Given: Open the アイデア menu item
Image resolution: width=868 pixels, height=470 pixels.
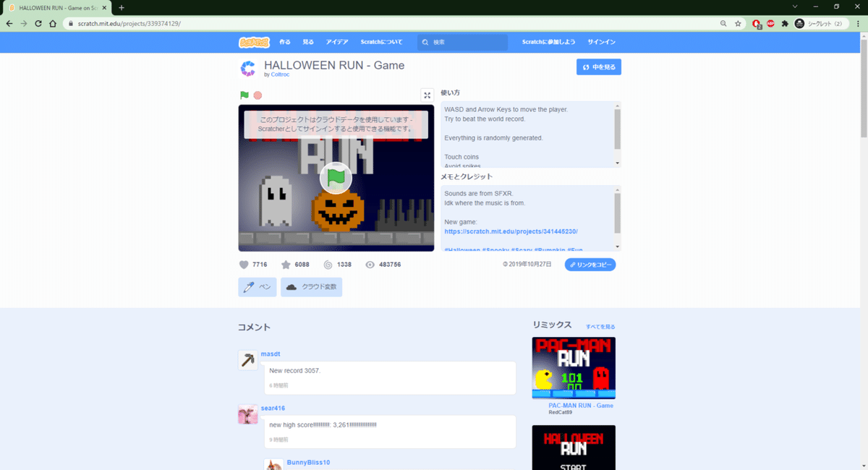Looking at the screenshot, I should (337, 42).
